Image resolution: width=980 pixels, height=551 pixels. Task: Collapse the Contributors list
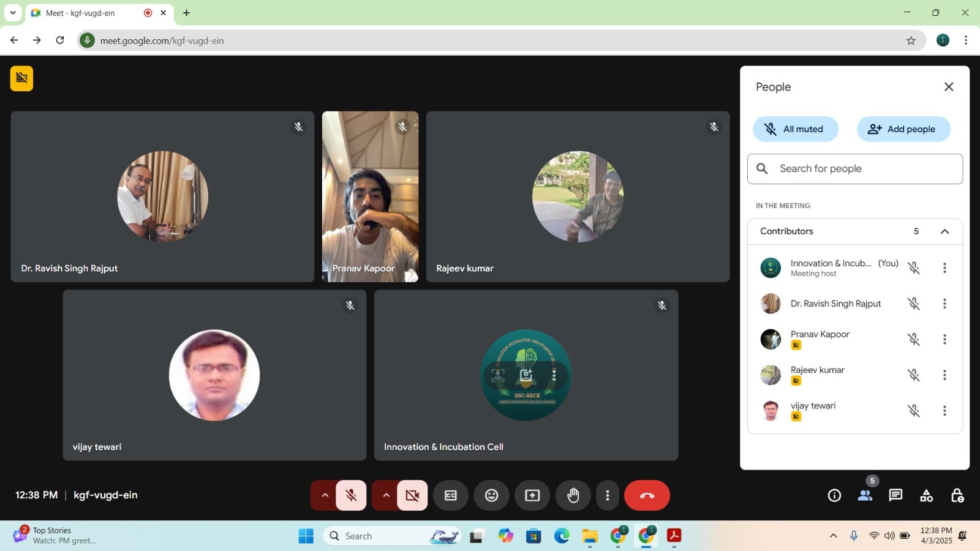click(x=944, y=231)
